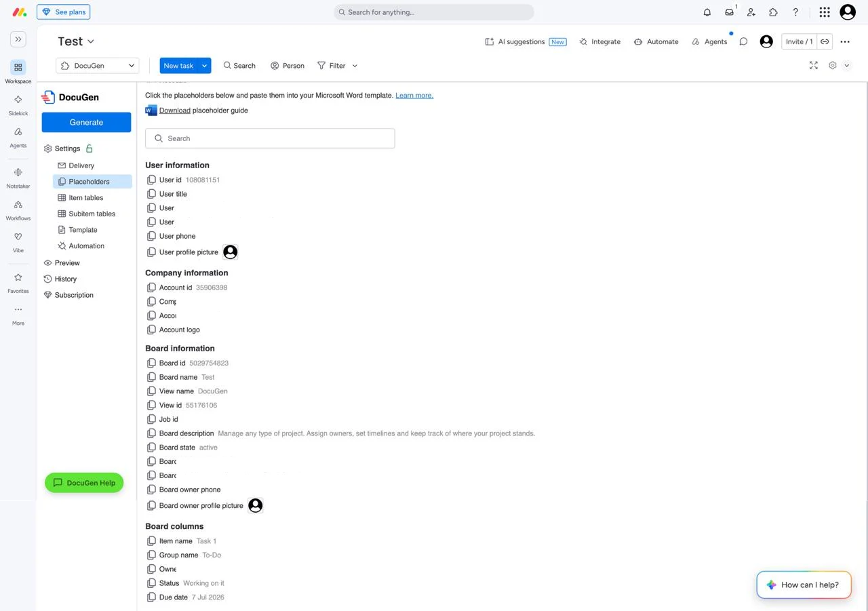Open the DocuGen view selector dropdown
The height and width of the screenshot is (611, 868).
point(98,66)
